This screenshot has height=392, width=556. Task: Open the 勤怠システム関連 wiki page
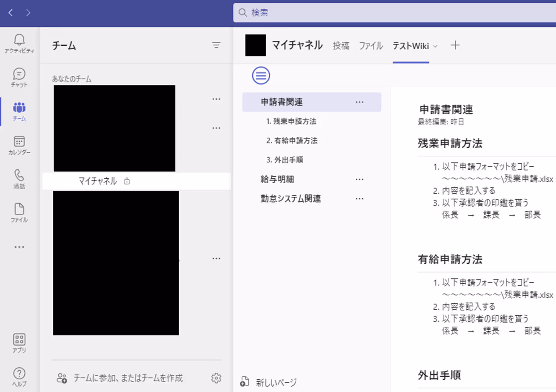(291, 199)
